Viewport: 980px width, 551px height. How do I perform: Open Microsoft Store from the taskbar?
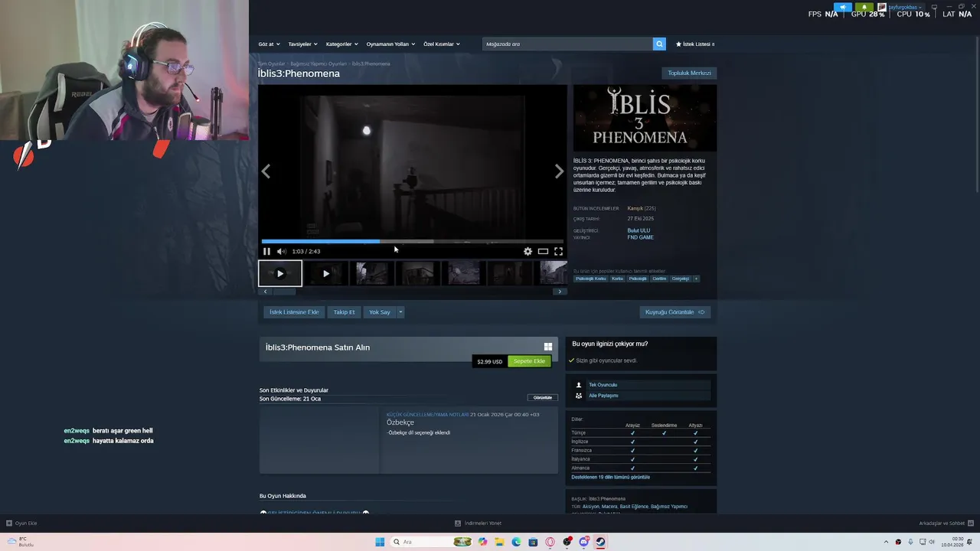tap(533, 542)
